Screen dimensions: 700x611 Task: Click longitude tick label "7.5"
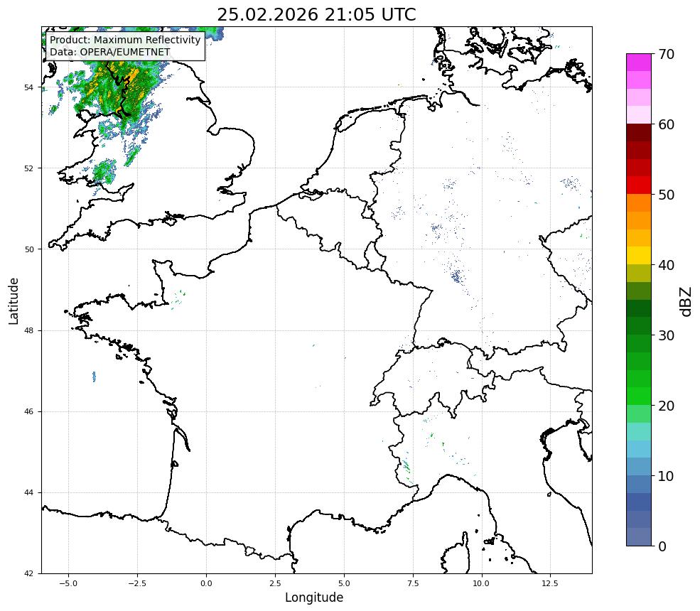click(413, 583)
